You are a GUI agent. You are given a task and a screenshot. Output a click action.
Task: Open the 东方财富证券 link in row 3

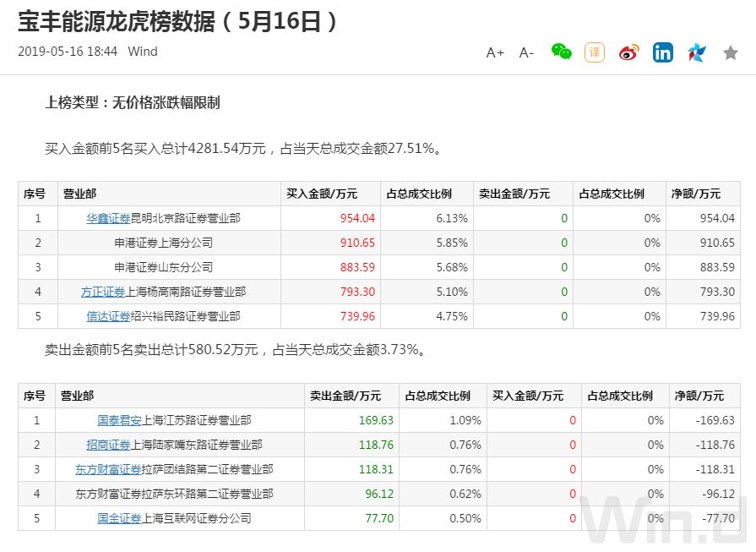click(108, 469)
